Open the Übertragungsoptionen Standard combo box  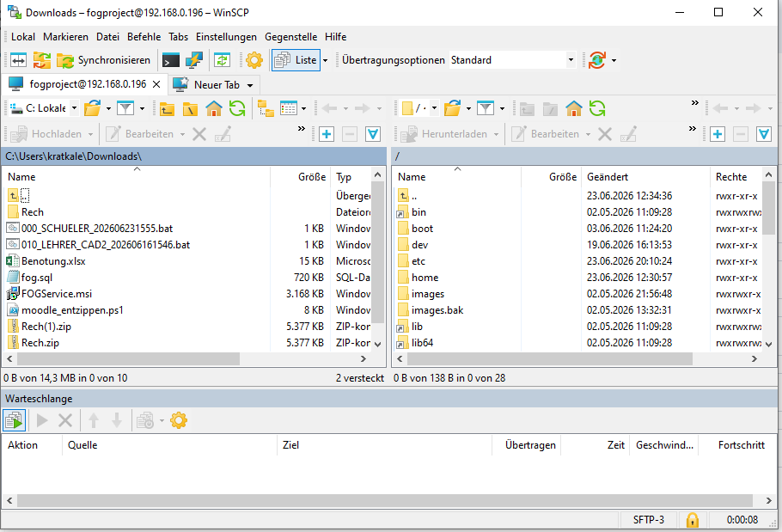pyautogui.click(x=512, y=60)
